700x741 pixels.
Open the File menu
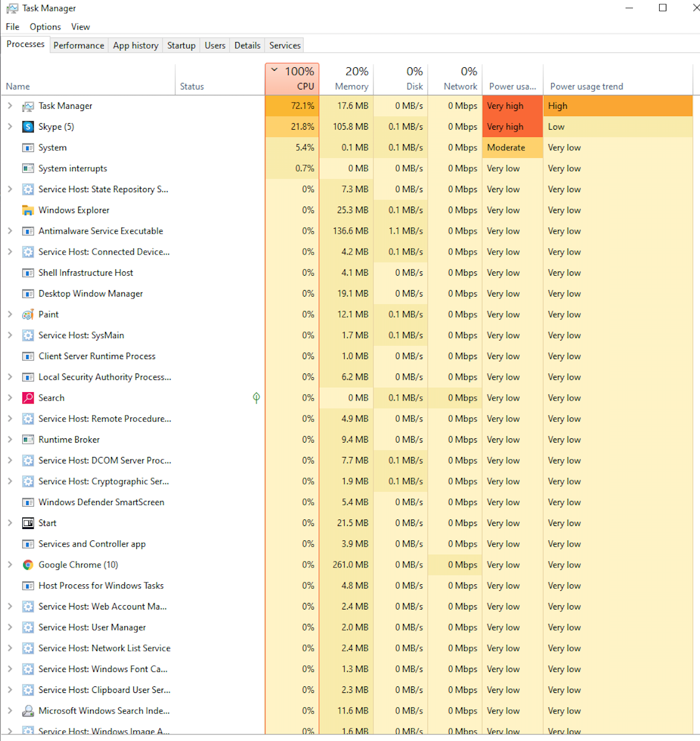click(13, 27)
